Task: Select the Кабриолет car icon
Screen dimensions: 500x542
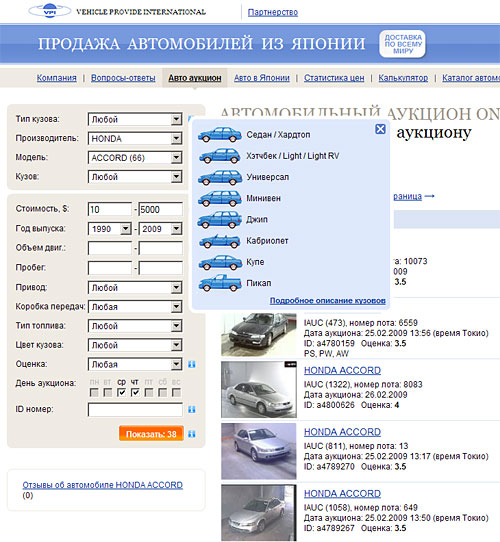Action: point(220,241)
